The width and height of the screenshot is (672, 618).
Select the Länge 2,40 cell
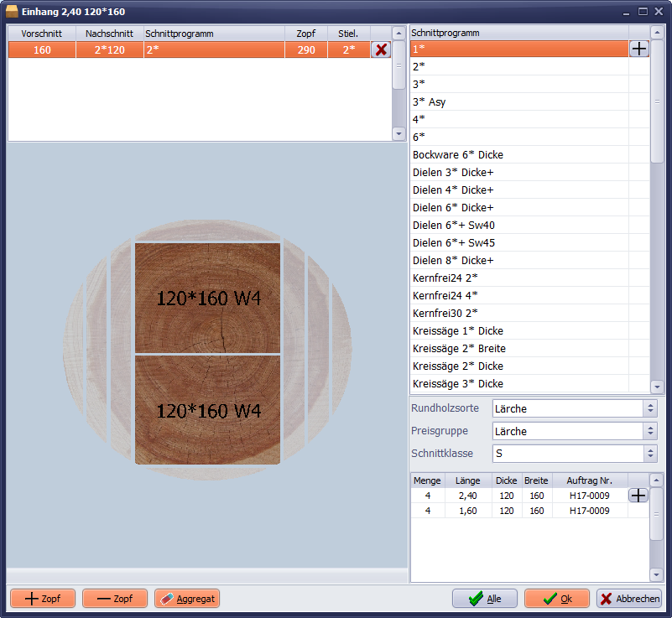click(468, 496)
